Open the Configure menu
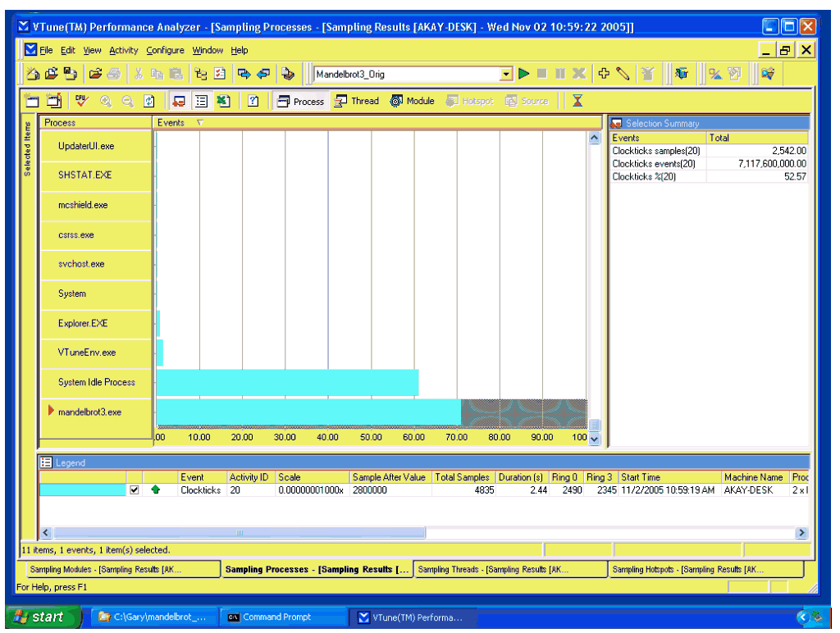The width and height of the screenshot is (840, 633). pyautogui.click(x=165, y=51)
